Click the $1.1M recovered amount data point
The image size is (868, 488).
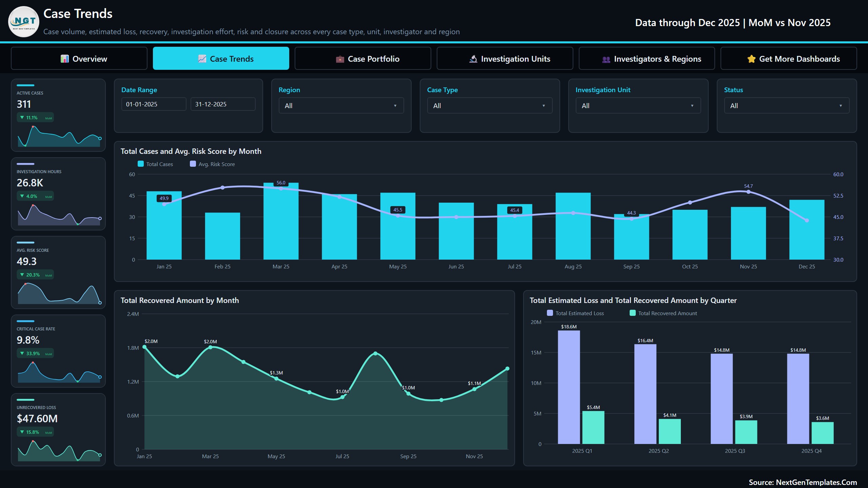[474, 389]
